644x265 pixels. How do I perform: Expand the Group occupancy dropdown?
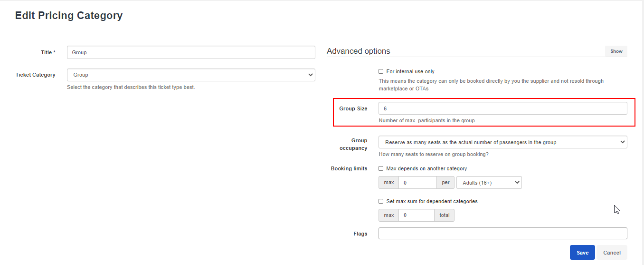click(x=502, y=142)
